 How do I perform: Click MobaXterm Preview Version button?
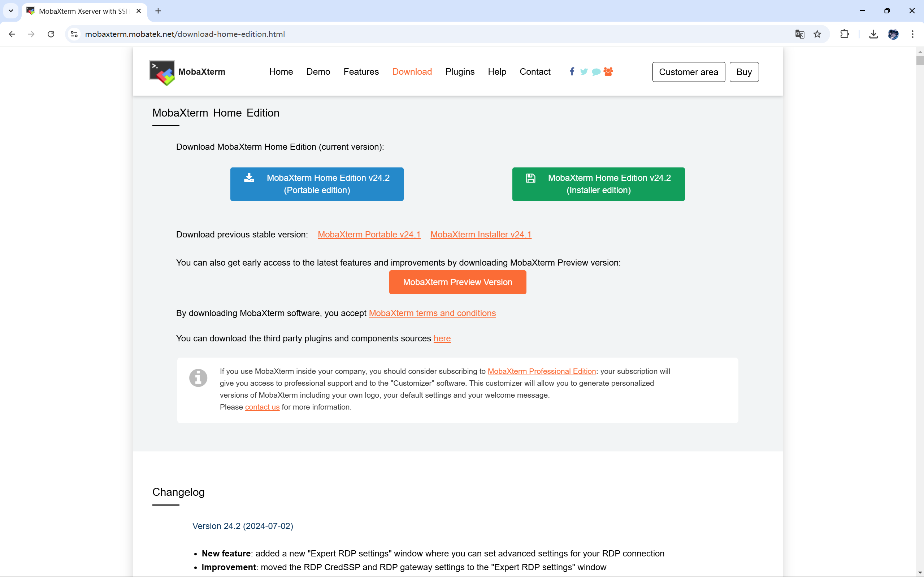pos(457,282)
